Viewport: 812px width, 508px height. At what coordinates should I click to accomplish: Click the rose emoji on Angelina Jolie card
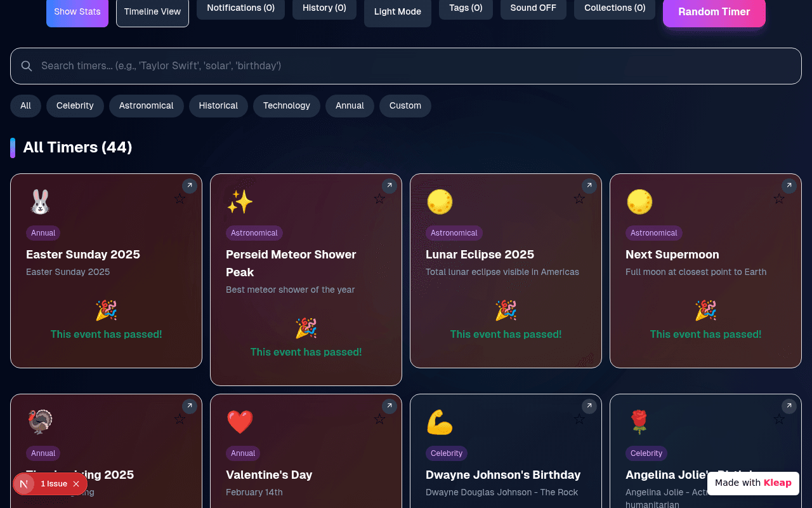coord(639,422)
